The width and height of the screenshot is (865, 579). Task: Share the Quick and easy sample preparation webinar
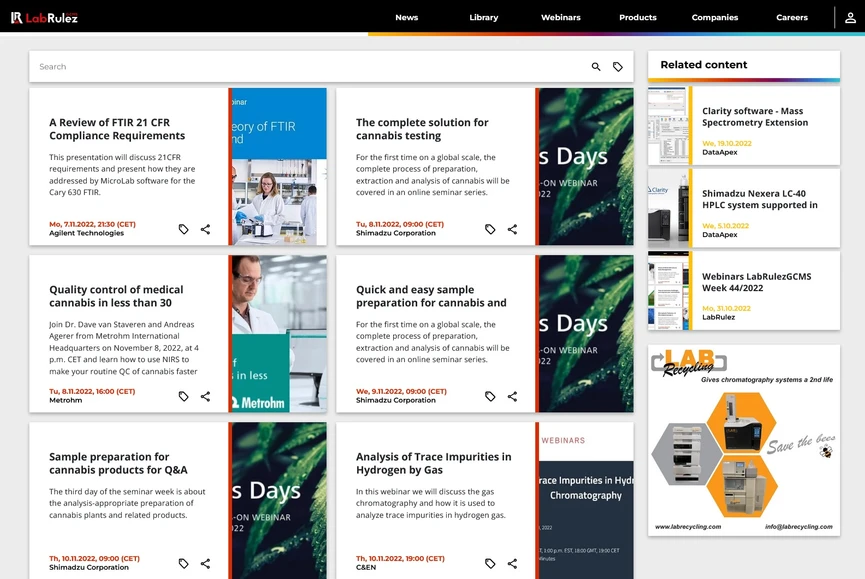(512, 396)
